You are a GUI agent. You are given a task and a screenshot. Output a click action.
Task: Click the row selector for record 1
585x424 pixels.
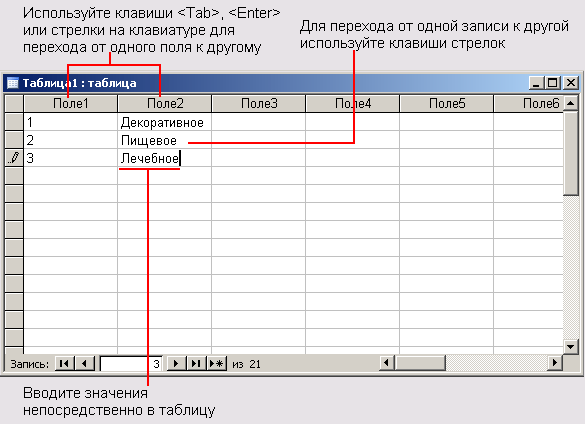pyautogui.click(x=14, y=122)
